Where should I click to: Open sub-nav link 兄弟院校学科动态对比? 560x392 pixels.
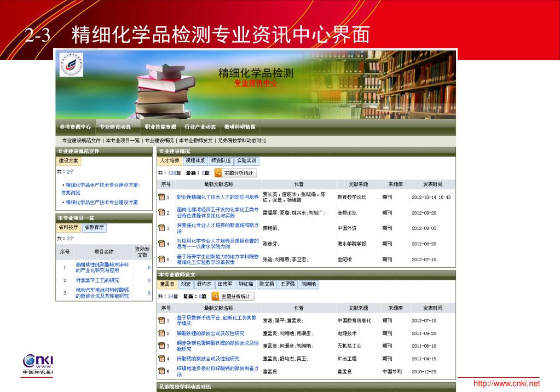(242, 141)
